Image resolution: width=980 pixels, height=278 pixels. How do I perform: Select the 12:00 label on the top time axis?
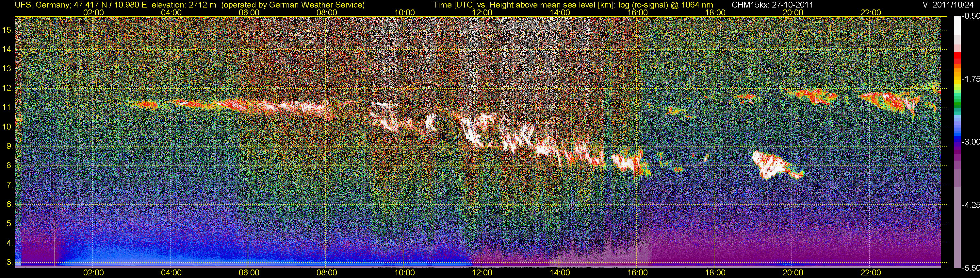point(482,12)
